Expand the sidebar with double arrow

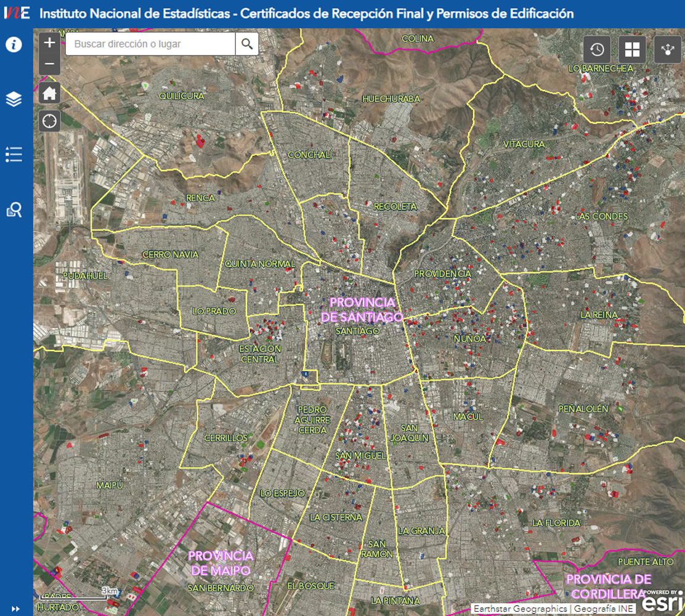coord(16,609)
